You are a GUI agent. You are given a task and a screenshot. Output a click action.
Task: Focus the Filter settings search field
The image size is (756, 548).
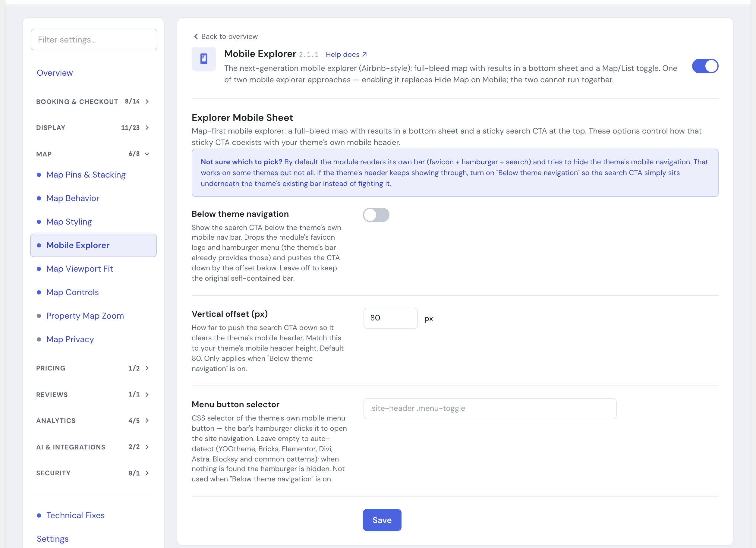coord(94,40)
